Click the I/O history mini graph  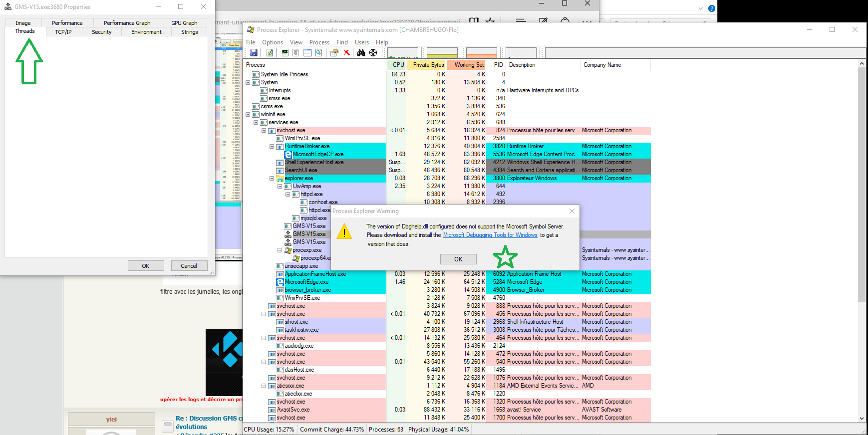coord(521,53)
